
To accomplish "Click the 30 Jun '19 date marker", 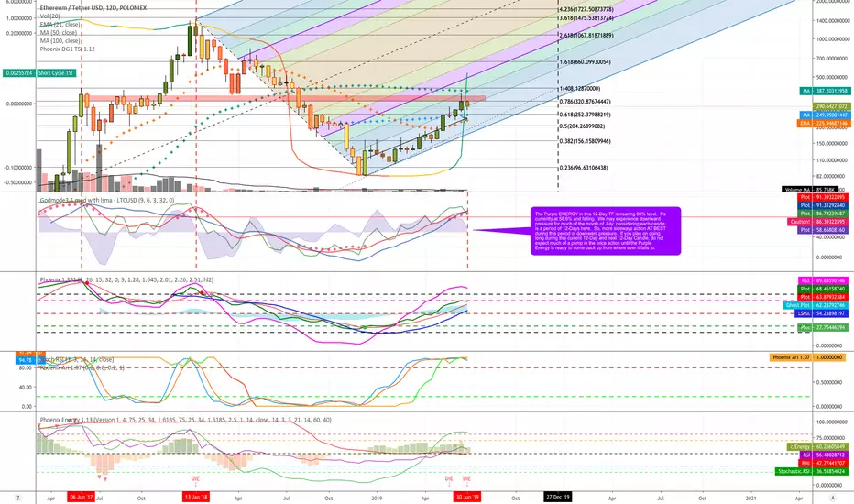I will tap(467, 498).
